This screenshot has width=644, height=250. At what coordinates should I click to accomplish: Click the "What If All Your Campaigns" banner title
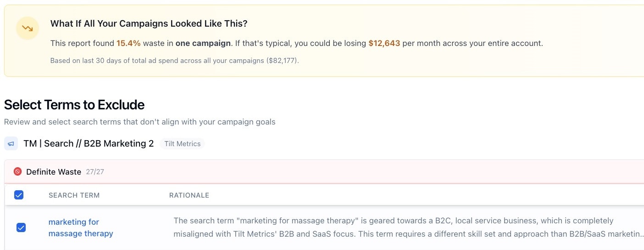coord(155,23)
